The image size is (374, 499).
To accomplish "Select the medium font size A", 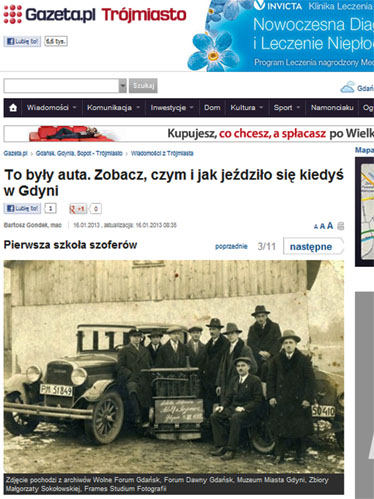I will pos(322,226).
